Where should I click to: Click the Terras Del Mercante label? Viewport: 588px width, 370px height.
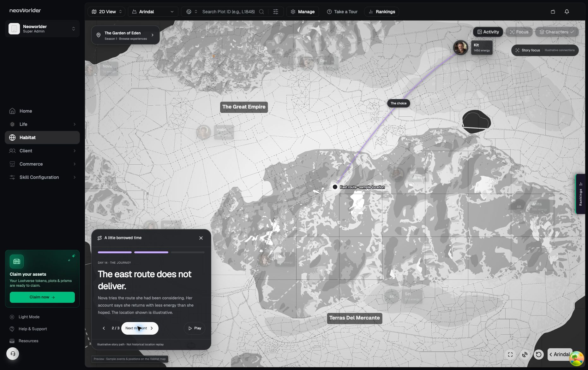pos(355,318)
